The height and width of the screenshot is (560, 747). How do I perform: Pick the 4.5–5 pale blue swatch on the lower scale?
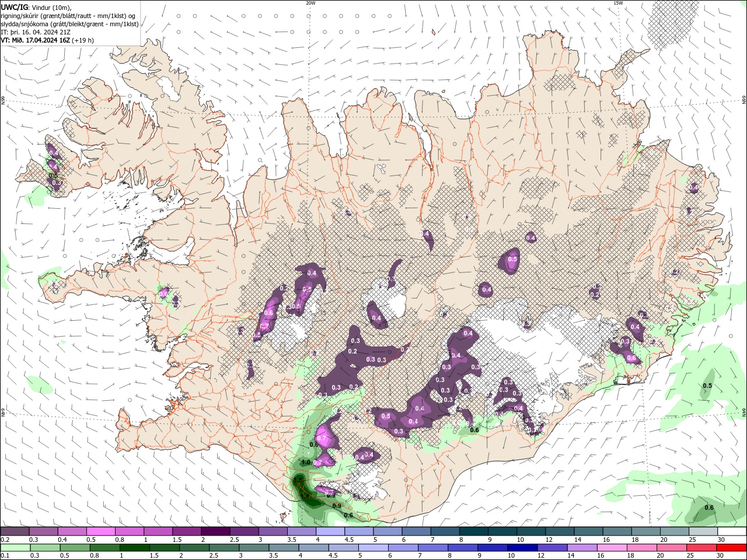click(x=343, y=548)
